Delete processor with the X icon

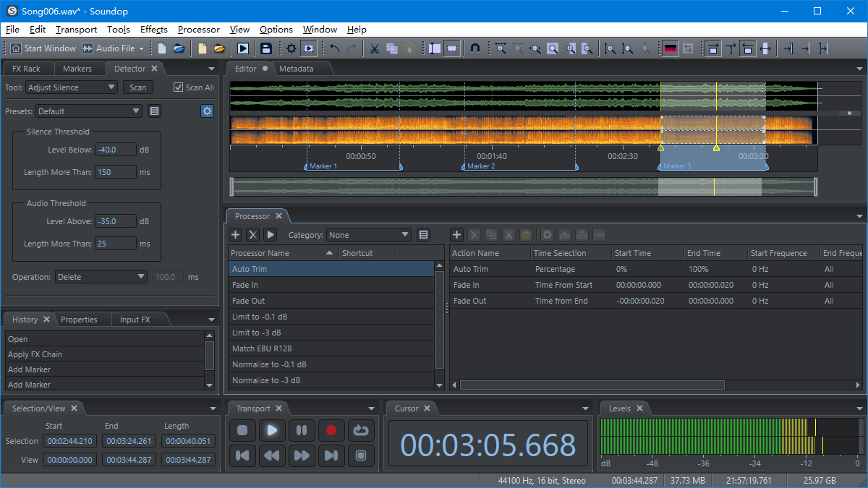[x=253, y=235]
